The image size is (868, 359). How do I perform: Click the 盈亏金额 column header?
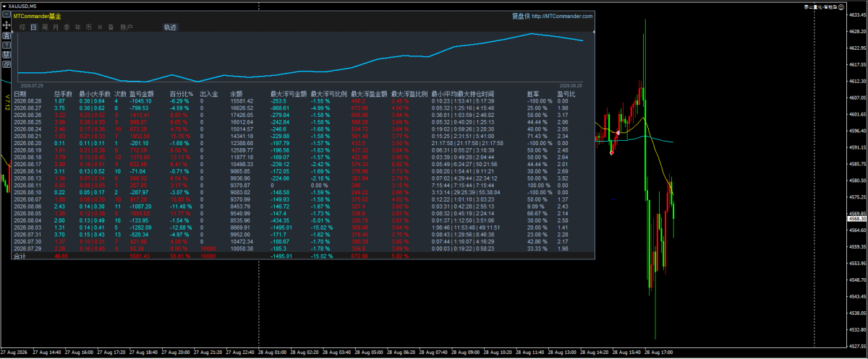click(142, 94)
